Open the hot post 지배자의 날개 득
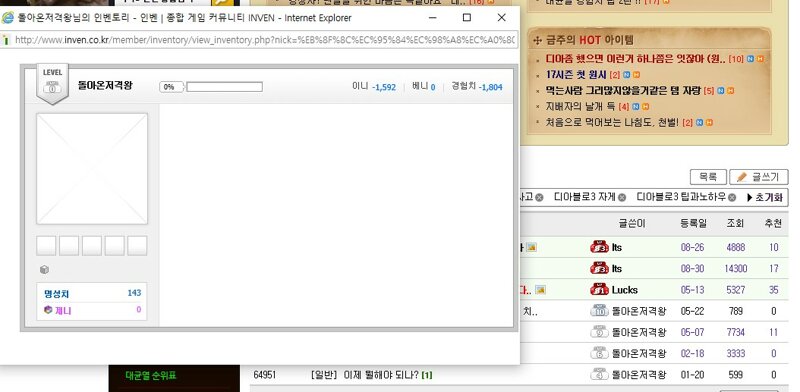800x392 pixels. [581, 107]
